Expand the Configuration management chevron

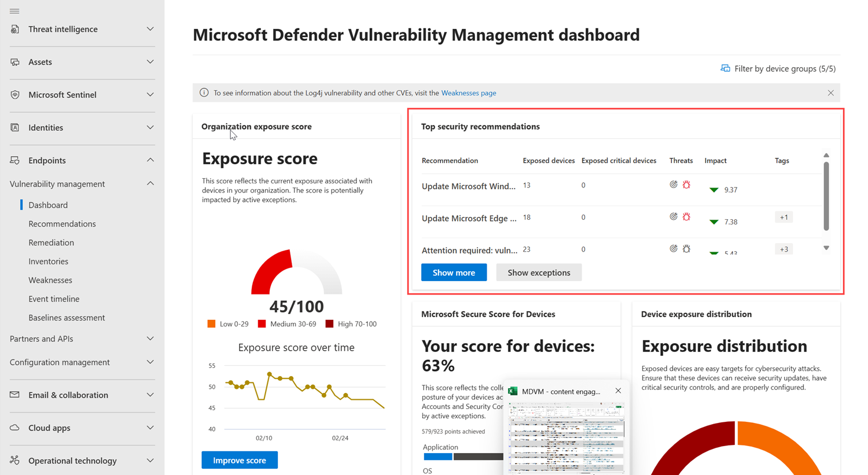pyautogui.click(x=150, y=362)
